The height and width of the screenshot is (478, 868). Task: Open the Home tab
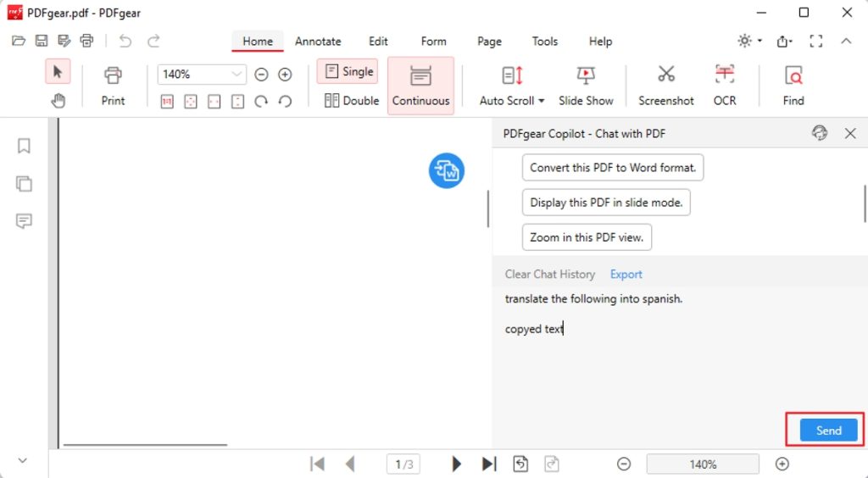(258, 42)
